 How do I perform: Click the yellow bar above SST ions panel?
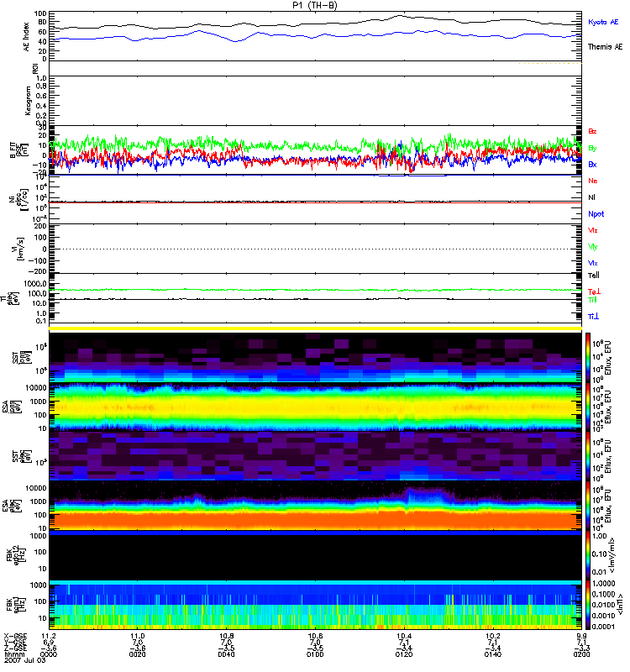(x=315, y=328)
